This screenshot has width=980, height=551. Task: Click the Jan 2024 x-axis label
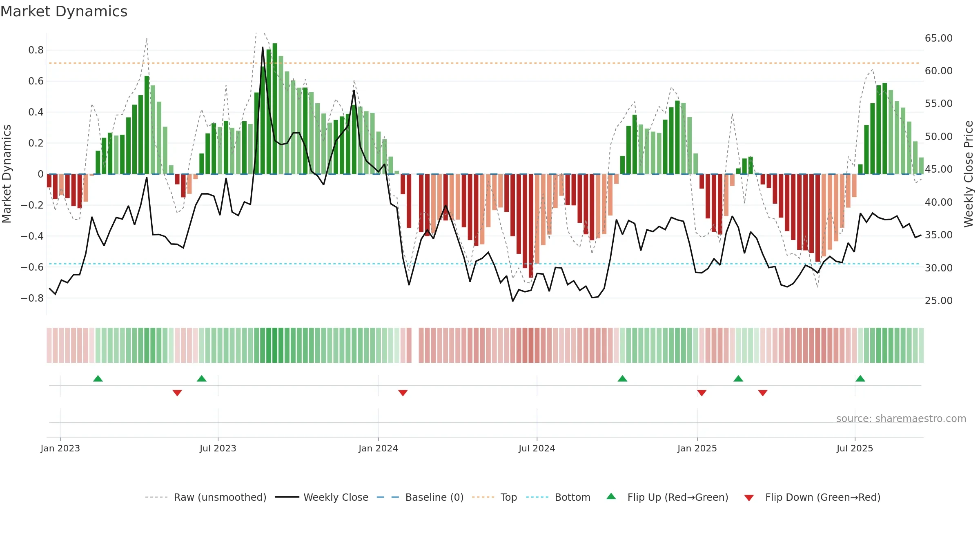click(379, 448)
